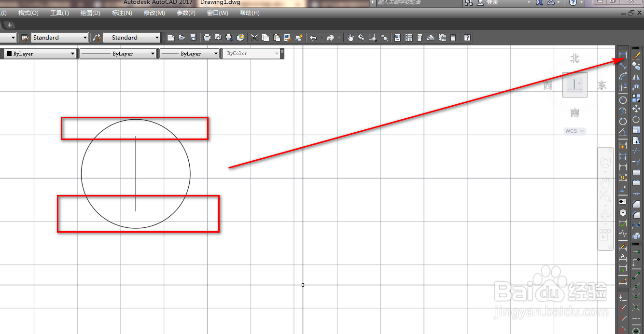
Task: Select the Explode tool
Action: coord(636,236)
